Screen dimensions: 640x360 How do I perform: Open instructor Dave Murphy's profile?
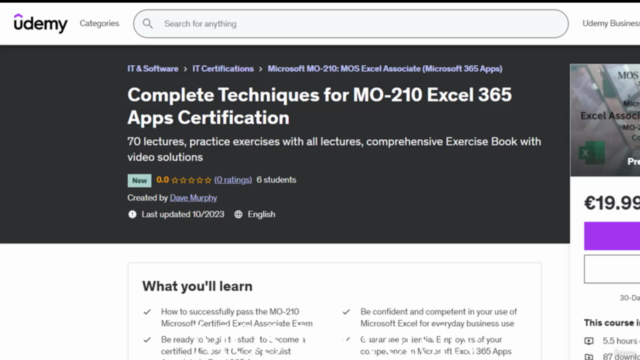coord(193,198)
